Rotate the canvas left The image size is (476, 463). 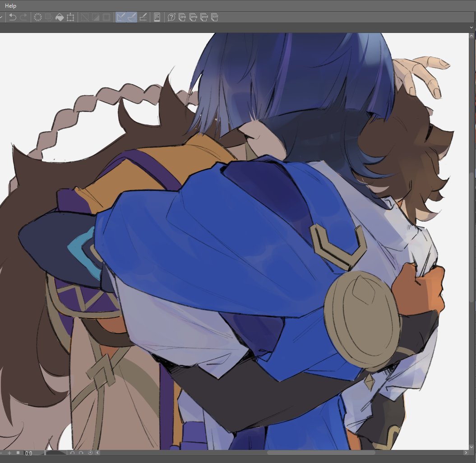coord(72,453)
